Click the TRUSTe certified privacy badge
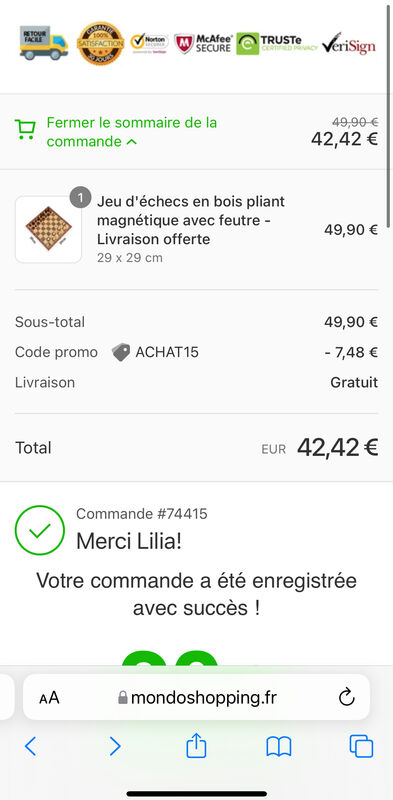 pos(276,44)
